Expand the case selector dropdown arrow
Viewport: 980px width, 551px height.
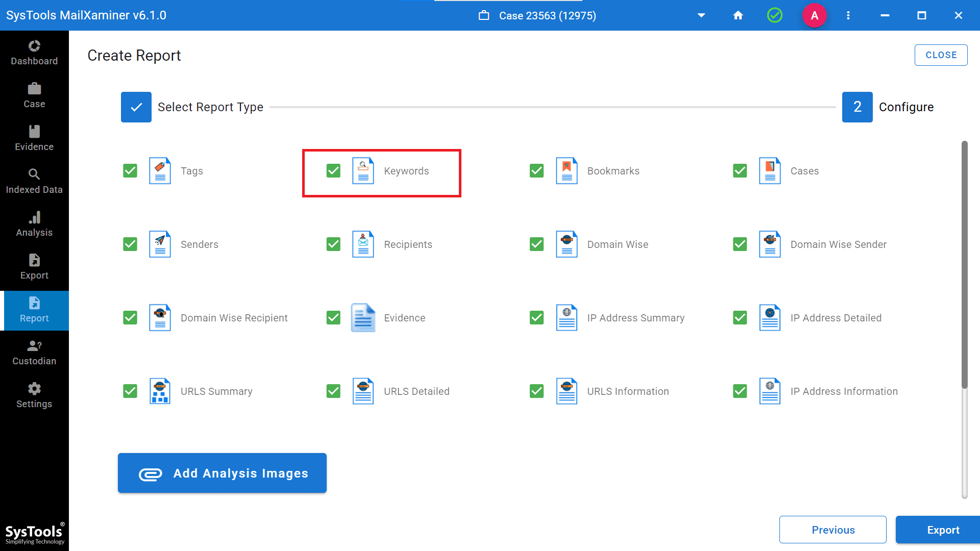tap(701, 15)
